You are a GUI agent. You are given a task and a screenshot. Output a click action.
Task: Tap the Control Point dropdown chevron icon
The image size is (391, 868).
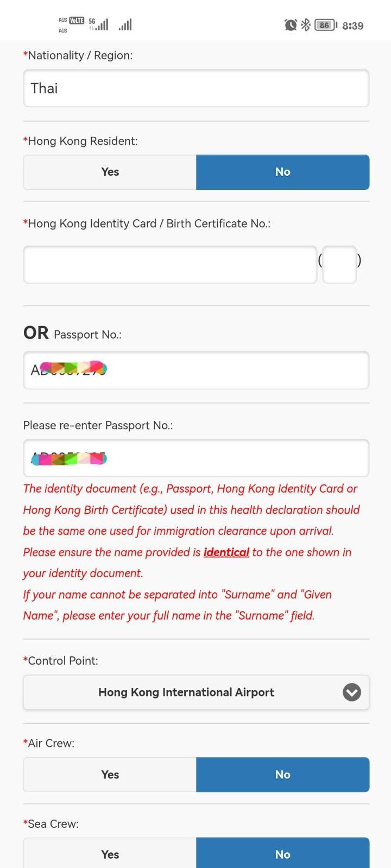click(352, 692)
